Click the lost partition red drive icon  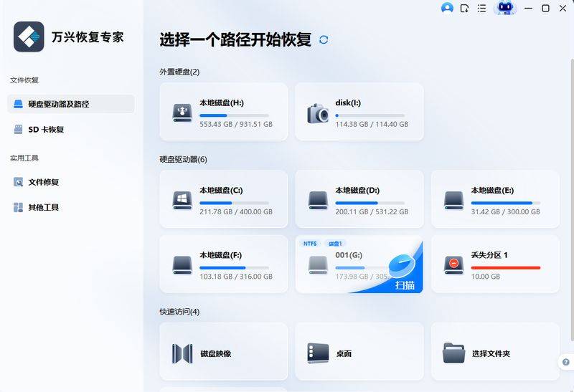point(453,264)
